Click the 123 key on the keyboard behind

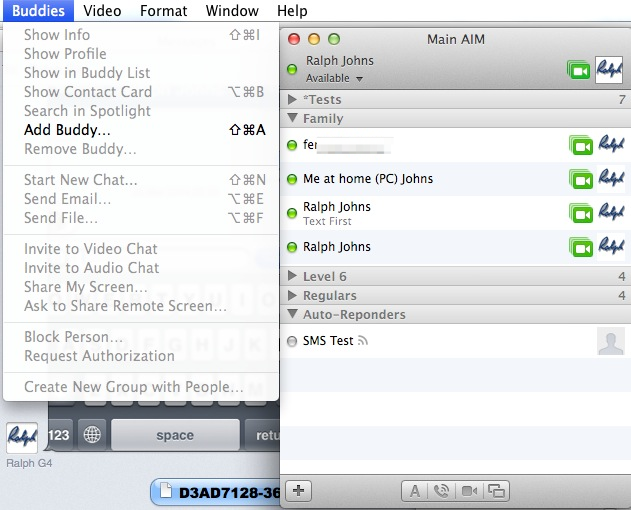60,435
